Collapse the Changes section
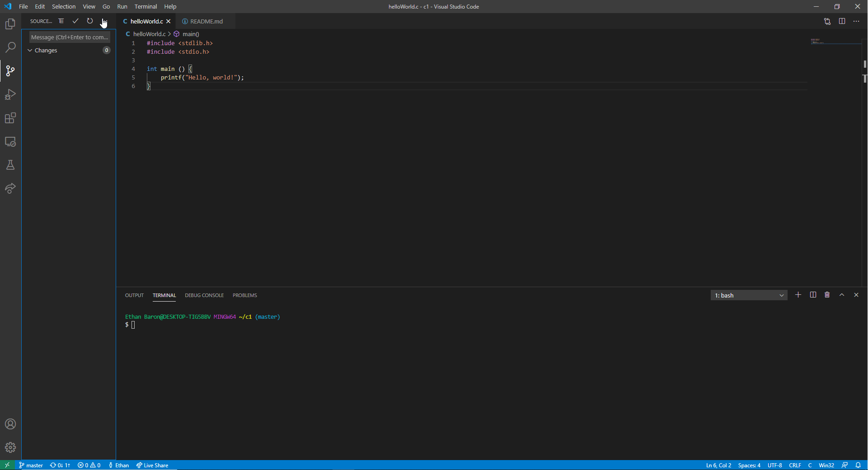The image size is (868, 470). tap(30, 51)
